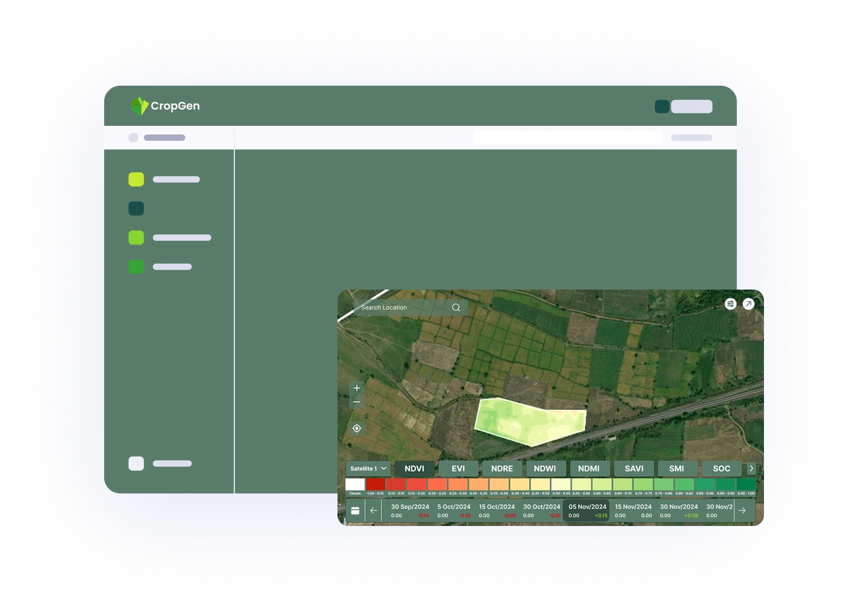
Task: Pick the 30 Nov/2024 date with +0.08
Action: [x=679, y=511]
